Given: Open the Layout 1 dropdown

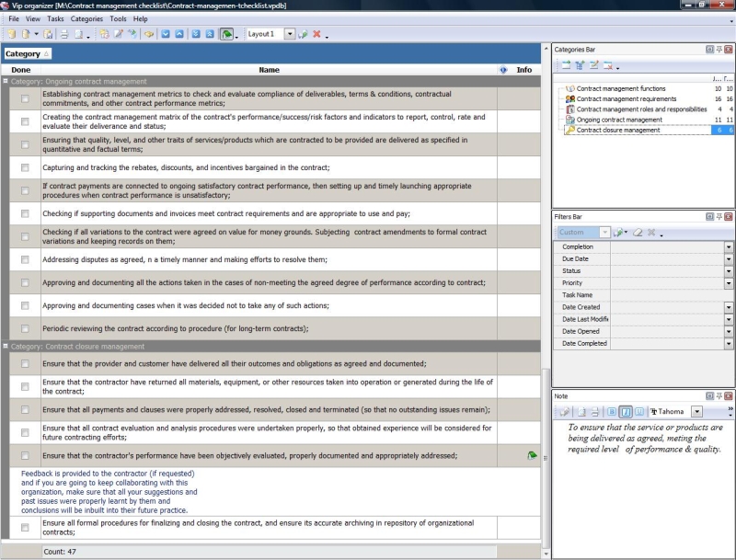Looking at the screenshot, I should coord(290,34).
